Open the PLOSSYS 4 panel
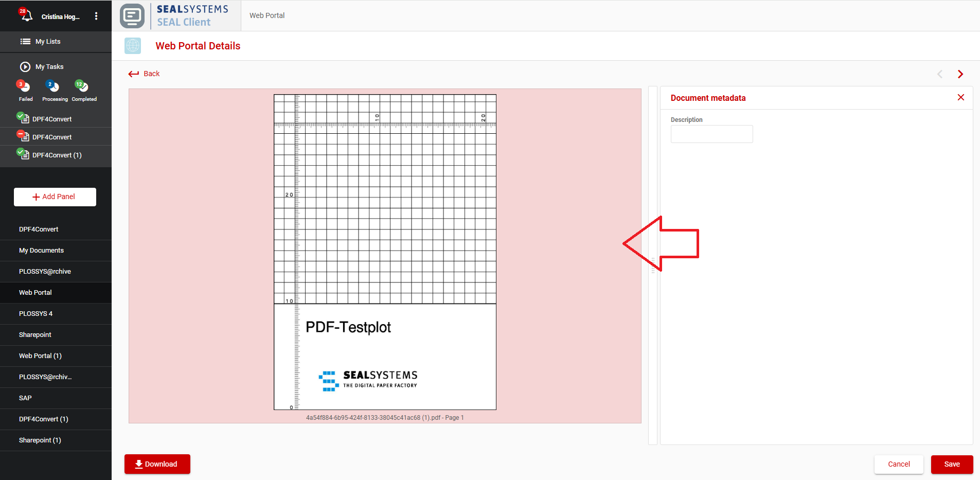This screenshot has width=980, height=480. click(x=35, y=313)
